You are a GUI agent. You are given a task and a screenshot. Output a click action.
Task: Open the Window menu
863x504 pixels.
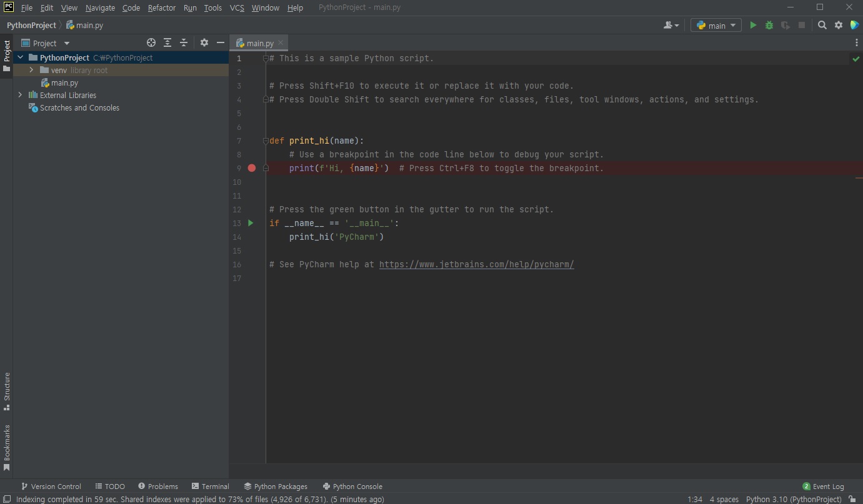pos(266,7)
